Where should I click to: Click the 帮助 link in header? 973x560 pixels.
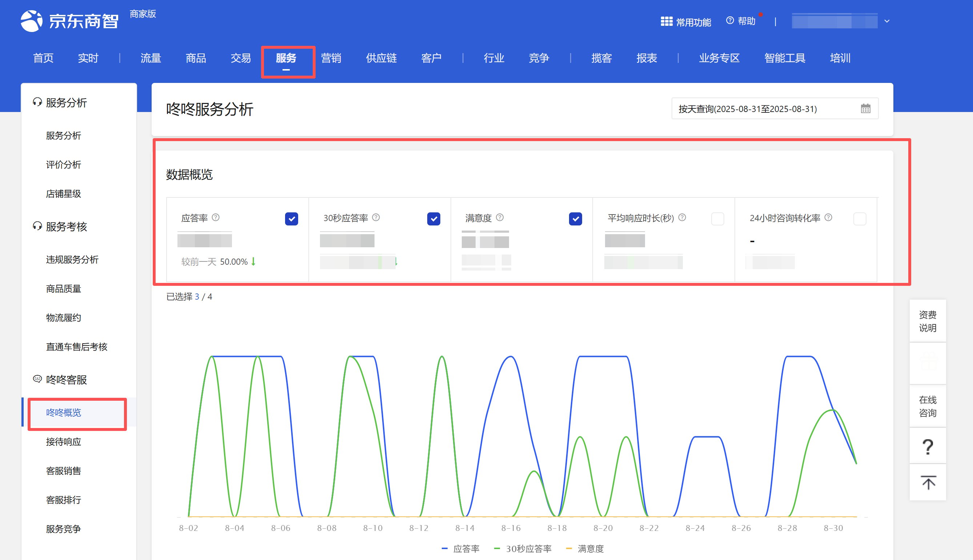click(x=746, y=21)
